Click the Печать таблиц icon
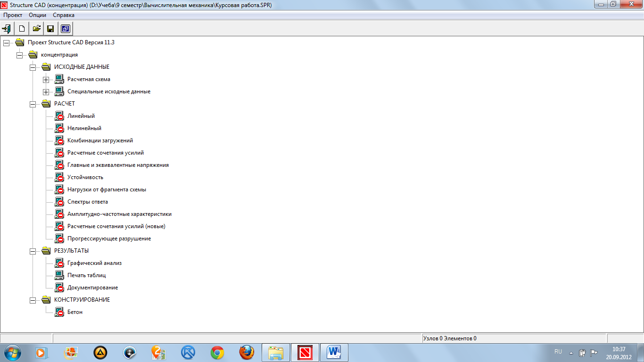This screenshot has width=644, height=362. point(59,275)
